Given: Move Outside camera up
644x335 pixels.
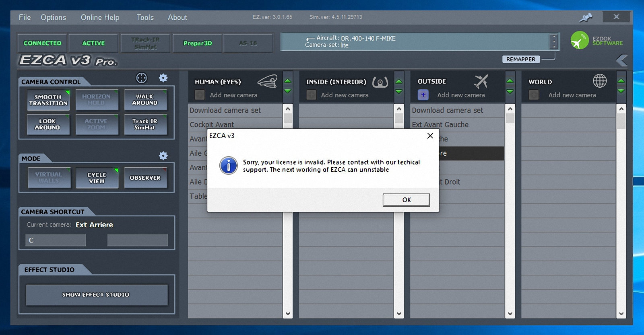Looking at the screenshot, I should point(510,81).
